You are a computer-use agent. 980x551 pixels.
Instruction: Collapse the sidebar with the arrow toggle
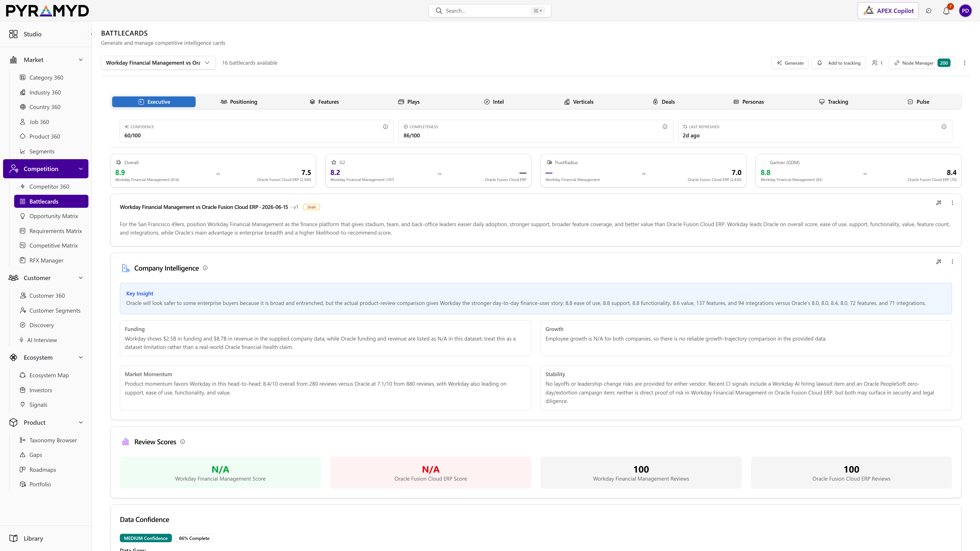(91, 34)
